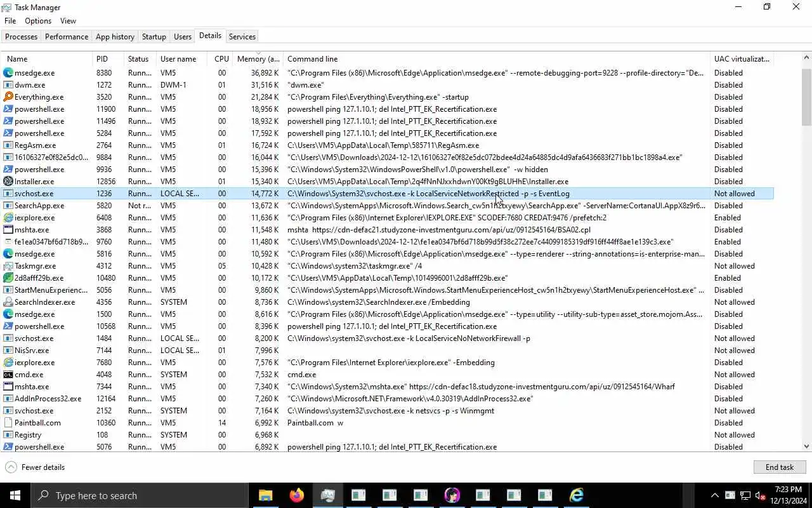Click the cmd.exe console icon
This screenshot has height=508, width=812.
point(8,375)
